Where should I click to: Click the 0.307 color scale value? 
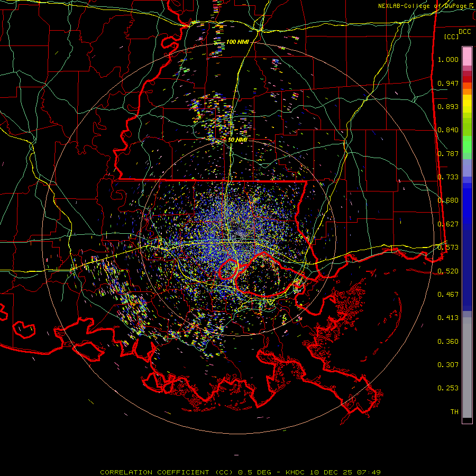[x=448, y=365]
